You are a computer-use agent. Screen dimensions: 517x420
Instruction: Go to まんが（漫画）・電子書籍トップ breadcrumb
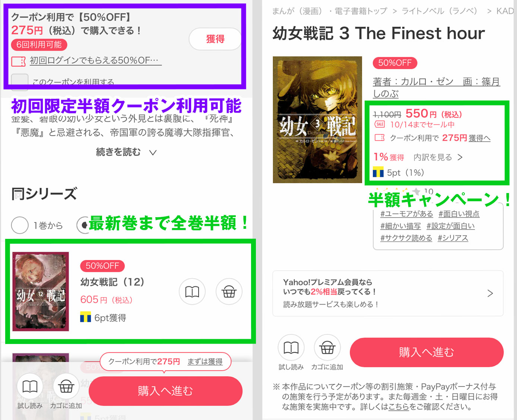pos(330,11)
